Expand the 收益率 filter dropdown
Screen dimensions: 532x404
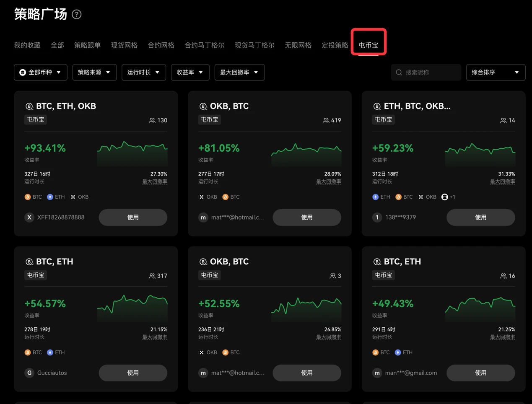pos(190,73)
